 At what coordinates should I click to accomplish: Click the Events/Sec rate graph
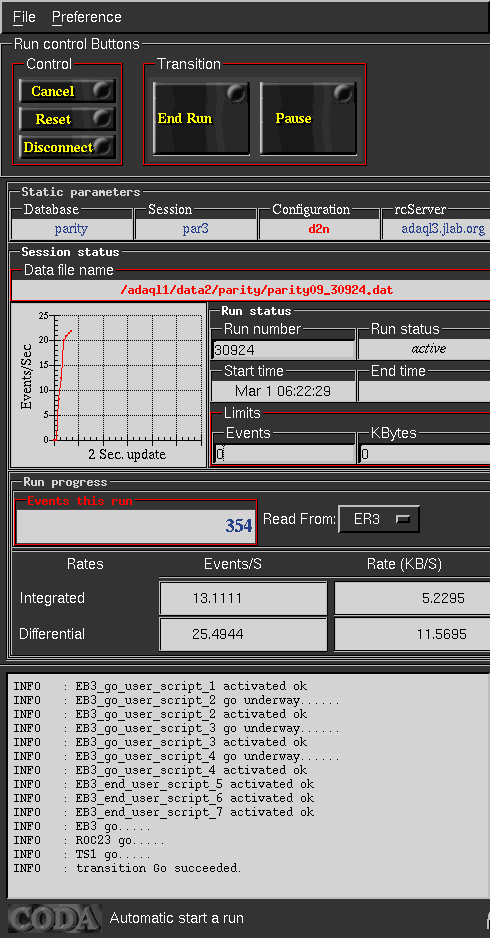pyautogui.click(x=108, y=385)
